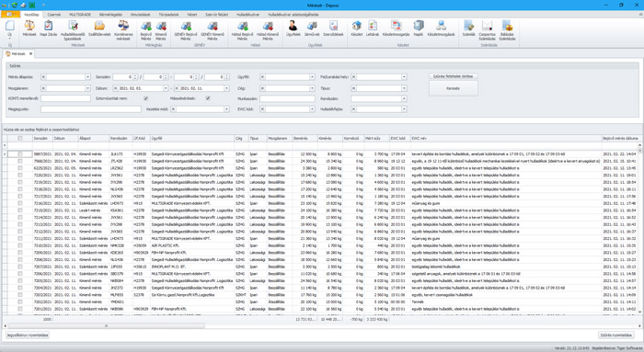Sort by Dátum column header
Viewport: 644px width, 352px height.
point(65,139)
